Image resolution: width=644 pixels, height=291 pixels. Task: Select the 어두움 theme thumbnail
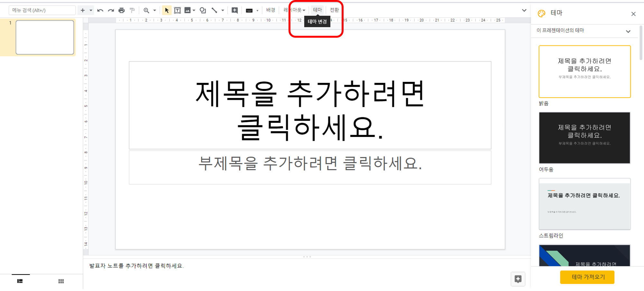585,138
